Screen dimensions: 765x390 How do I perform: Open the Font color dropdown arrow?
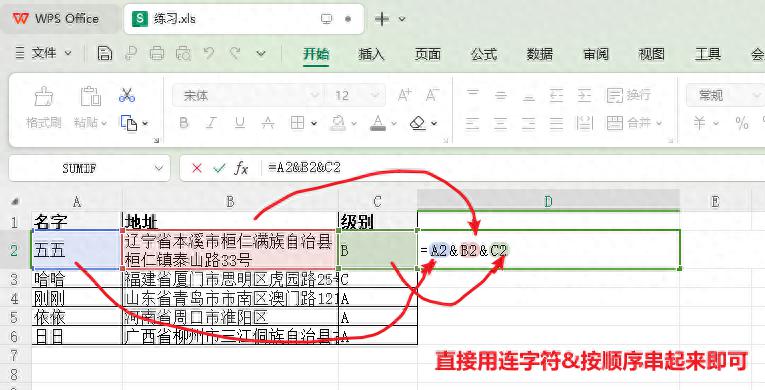tap(394, 123)
